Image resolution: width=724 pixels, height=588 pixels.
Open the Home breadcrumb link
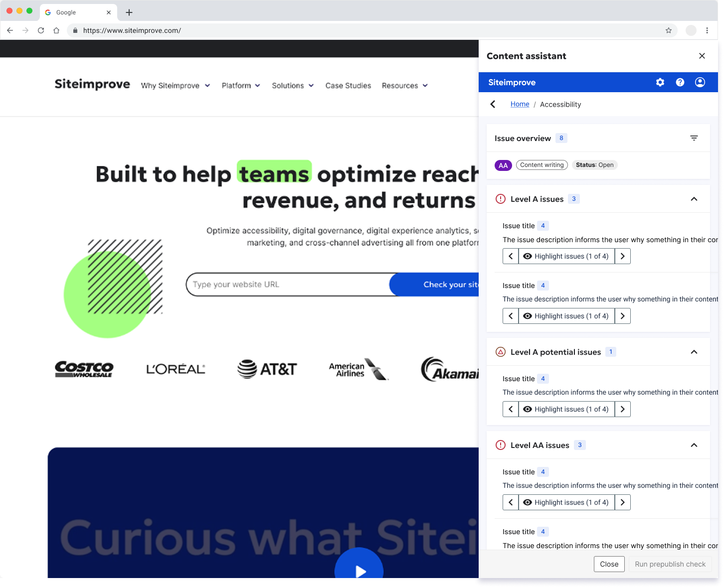click(x=520, y=104)
